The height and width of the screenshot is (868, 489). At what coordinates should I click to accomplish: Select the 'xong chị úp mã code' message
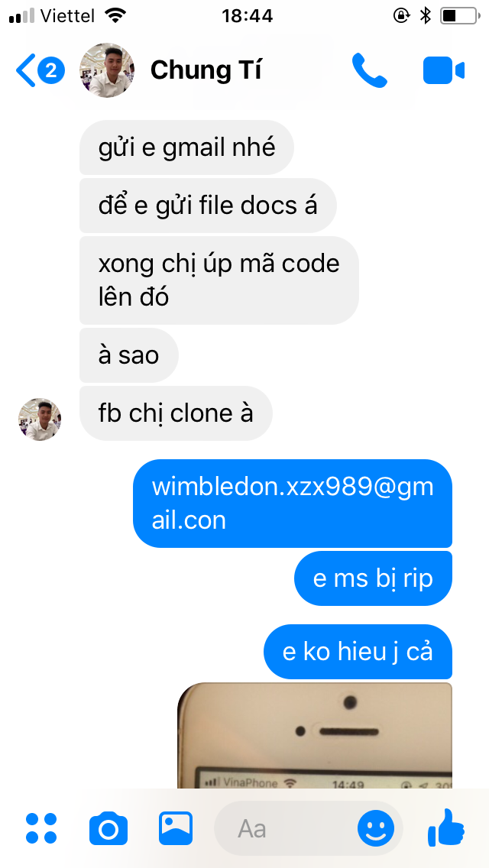click(x=219, y=280)
